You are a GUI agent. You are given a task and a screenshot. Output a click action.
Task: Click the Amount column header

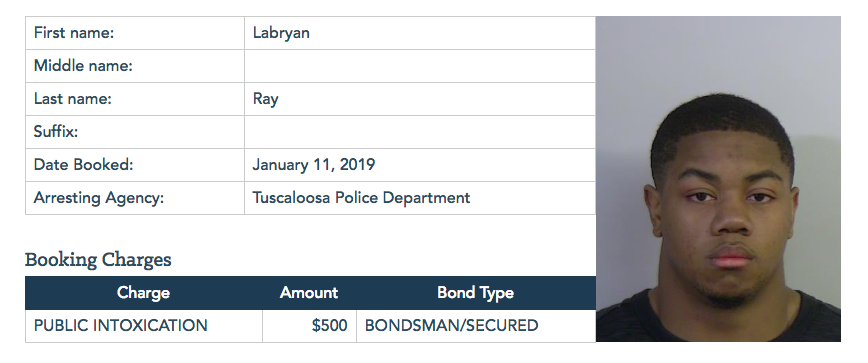click(309, 293)
